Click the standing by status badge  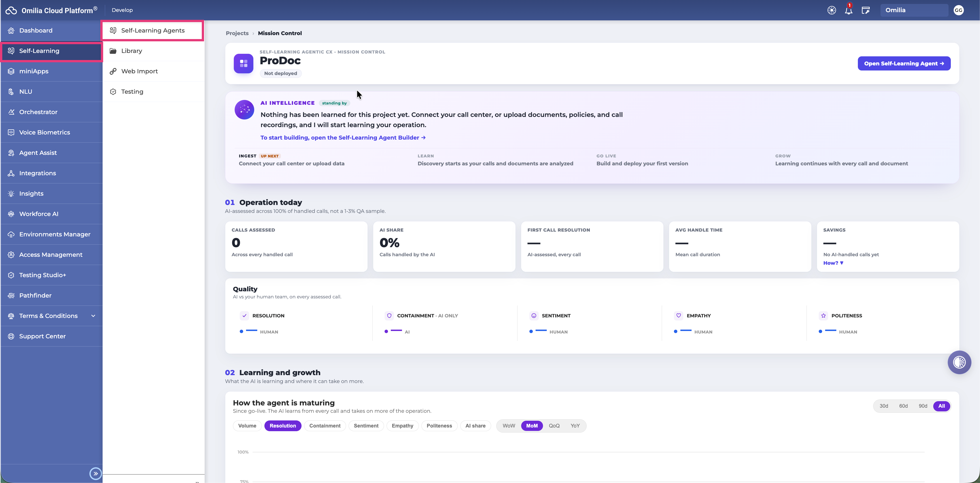tap(334, 103)
